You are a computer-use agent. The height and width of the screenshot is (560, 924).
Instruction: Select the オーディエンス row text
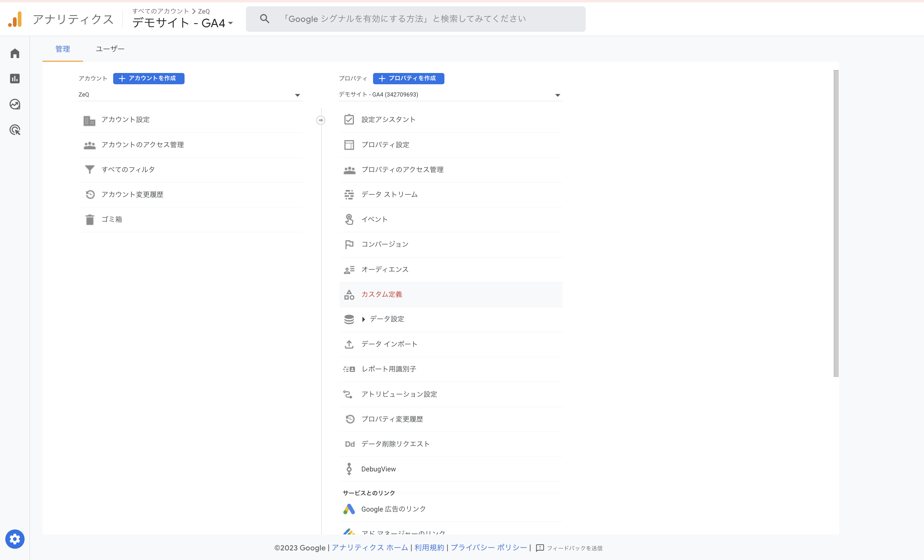(385, 269)
